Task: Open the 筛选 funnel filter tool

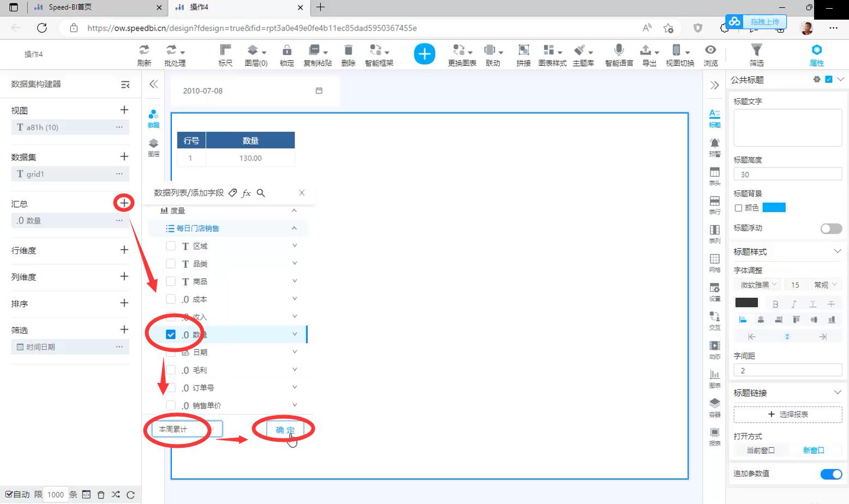Action: [756, 55]
